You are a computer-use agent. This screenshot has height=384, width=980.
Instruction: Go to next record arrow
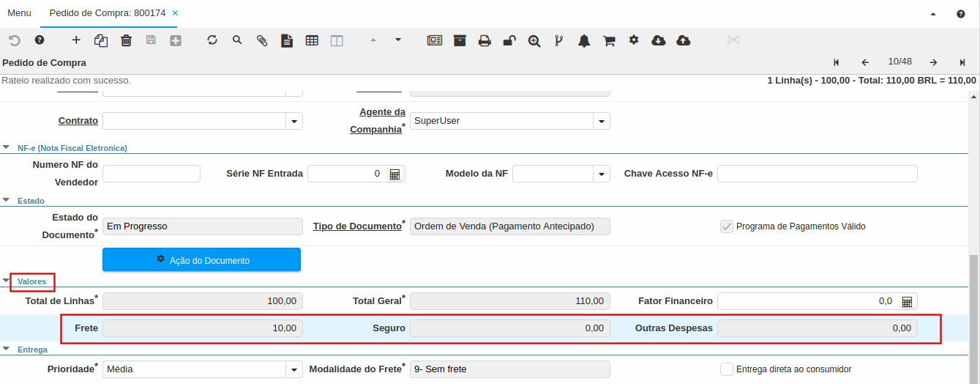(933, 62)
